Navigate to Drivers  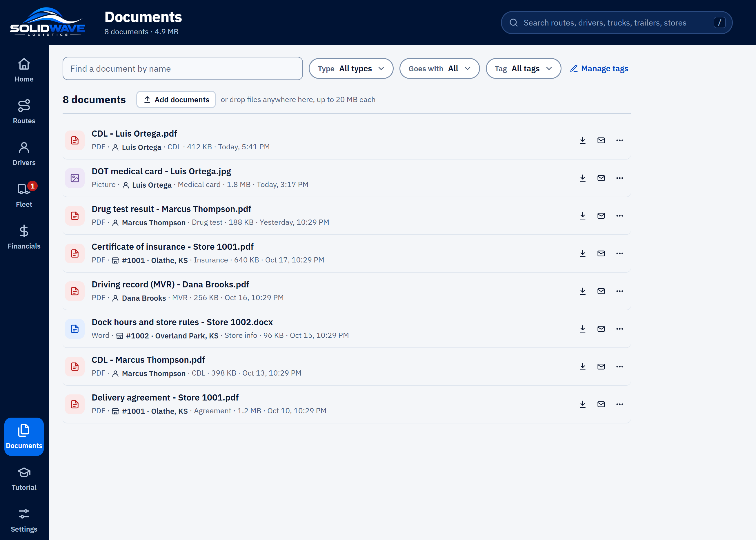pos(24,154)
